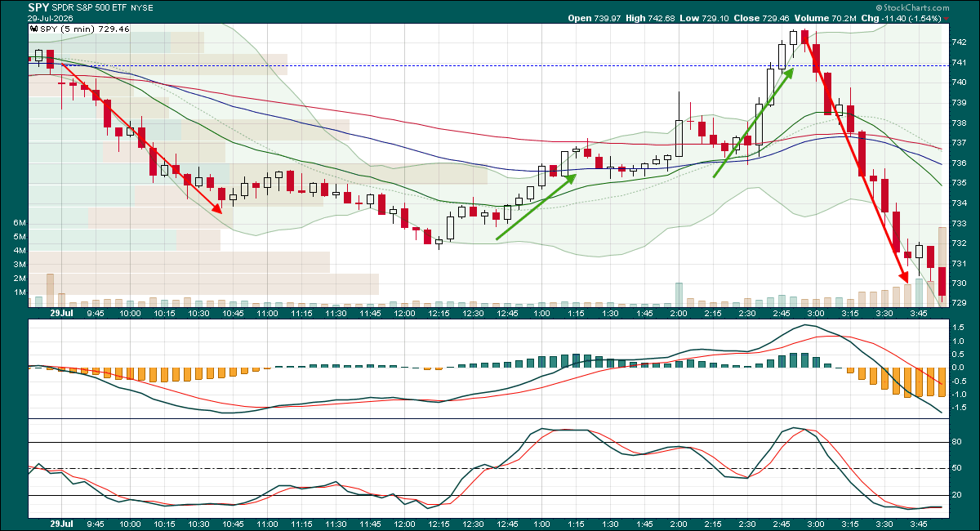Click the 1M volume scale label

pos(20,292)
